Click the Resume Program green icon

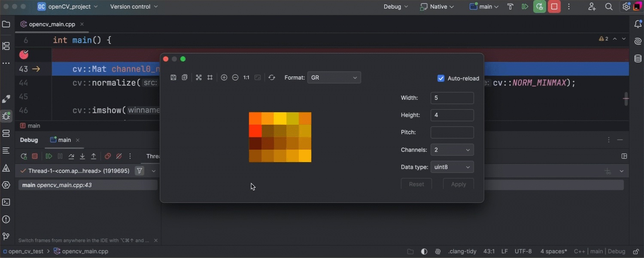click(49, 156)
